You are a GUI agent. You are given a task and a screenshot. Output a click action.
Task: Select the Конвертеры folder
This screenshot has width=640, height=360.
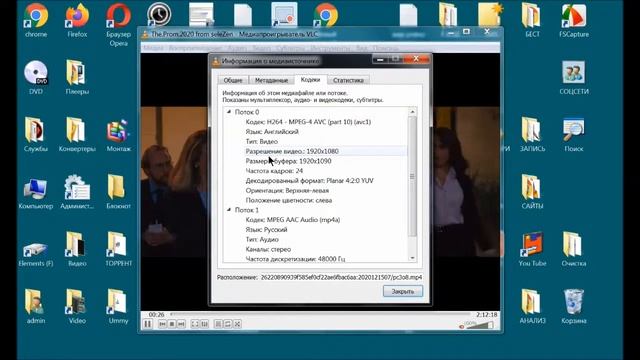click(77, 135)
